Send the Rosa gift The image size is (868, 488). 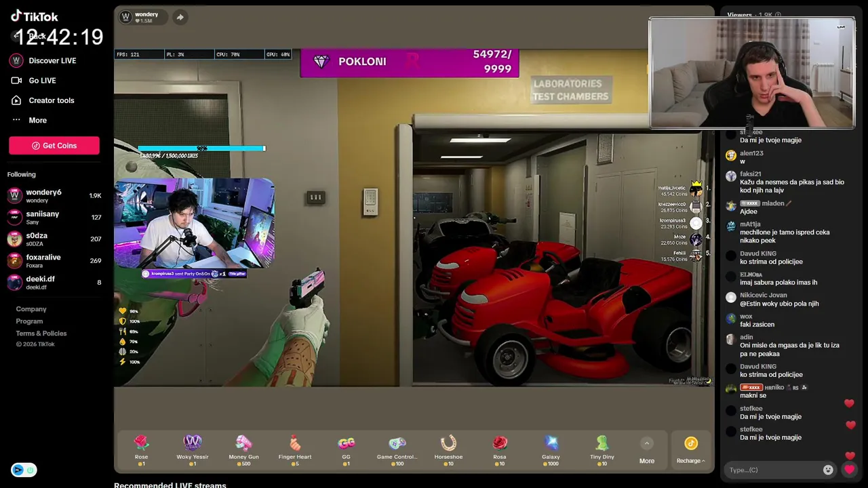pyautogui.click(x=500, y=450)
